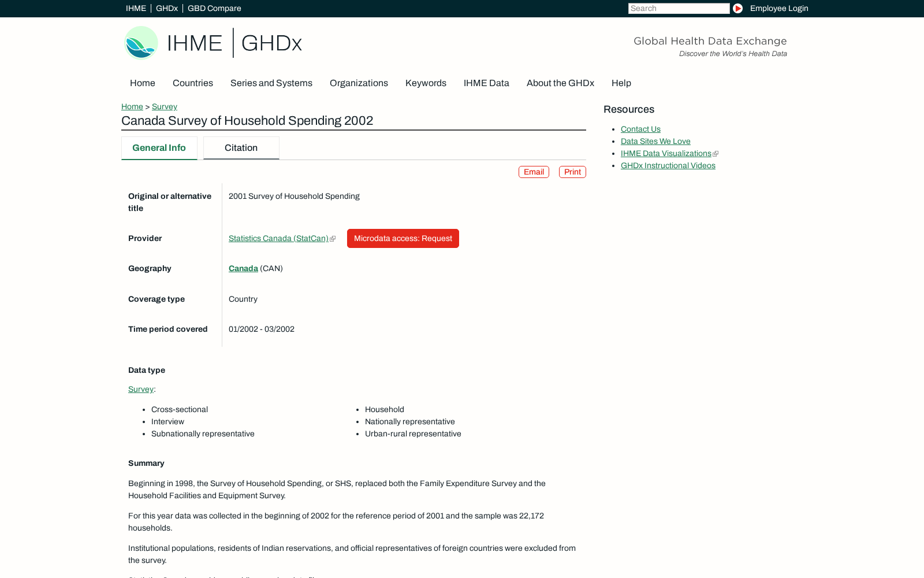Viewport: 924px width, 578px height.
Task: Click the Household list item
Action: (x=385, y=410)
